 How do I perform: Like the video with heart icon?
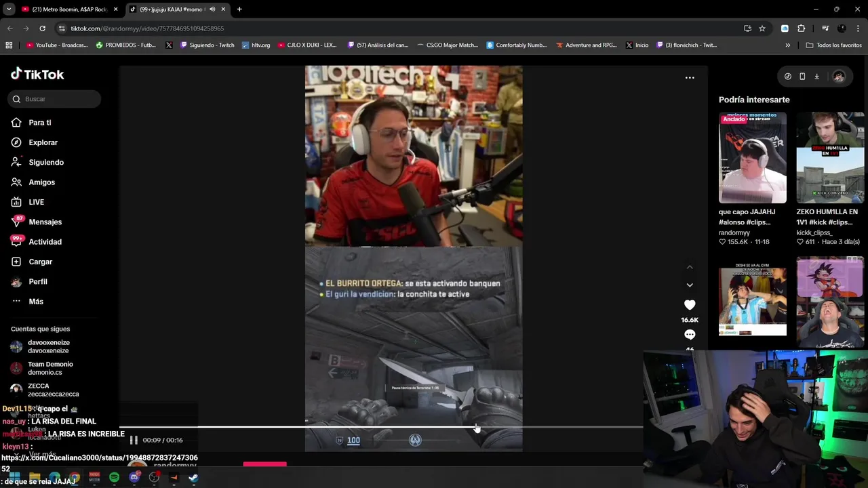coord(690,305)
